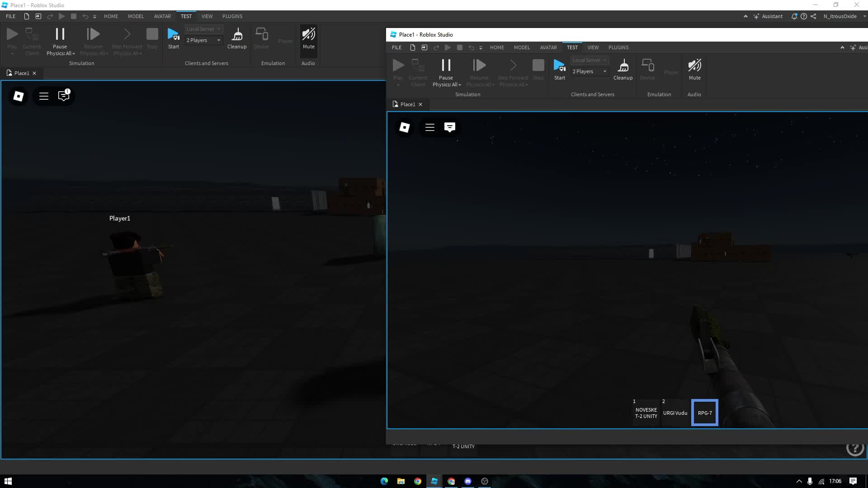Open chat icon with notification badge
The height and width of the screenshot is (488, 868).
pyautogui.click(x=64, y=96)
